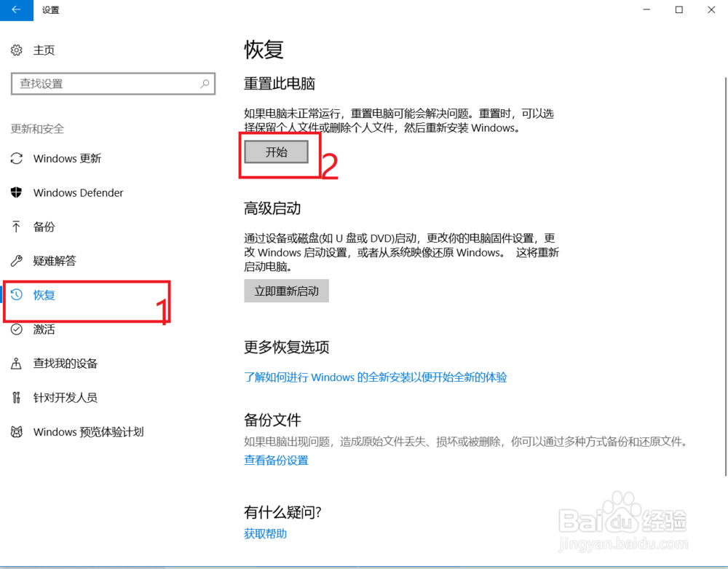Open 针对开发人员 section
This screenshot has width=728, height=569.
66,398
